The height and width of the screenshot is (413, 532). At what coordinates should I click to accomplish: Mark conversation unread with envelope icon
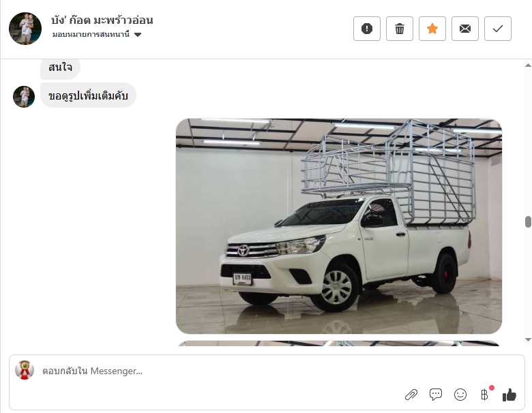pos(465,29)
